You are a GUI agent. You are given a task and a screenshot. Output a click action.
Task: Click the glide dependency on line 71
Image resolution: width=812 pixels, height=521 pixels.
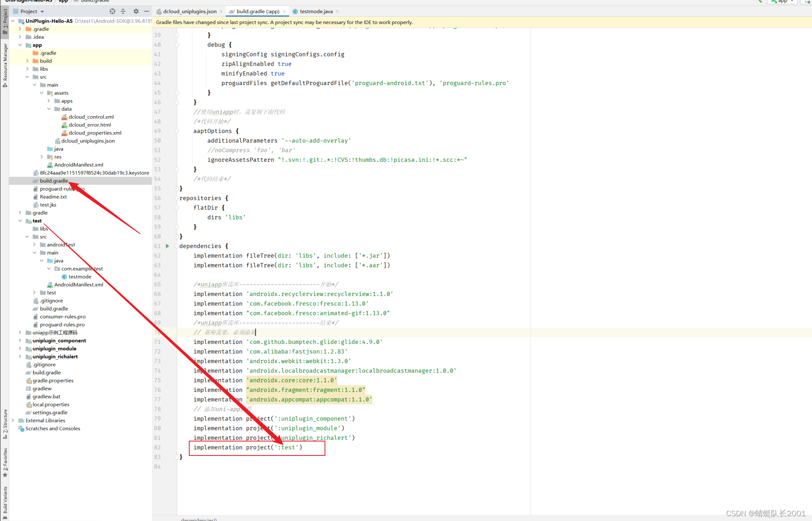click(288, 342)
